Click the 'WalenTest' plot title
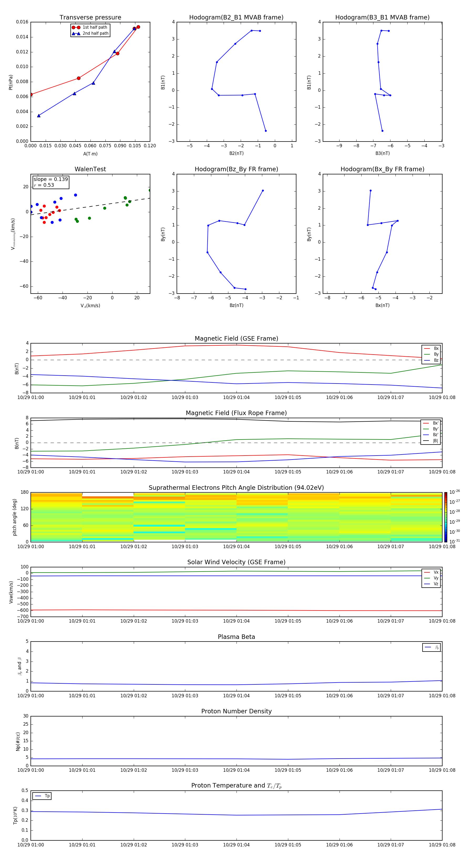 pyautogui.click(x=90, y=169)
